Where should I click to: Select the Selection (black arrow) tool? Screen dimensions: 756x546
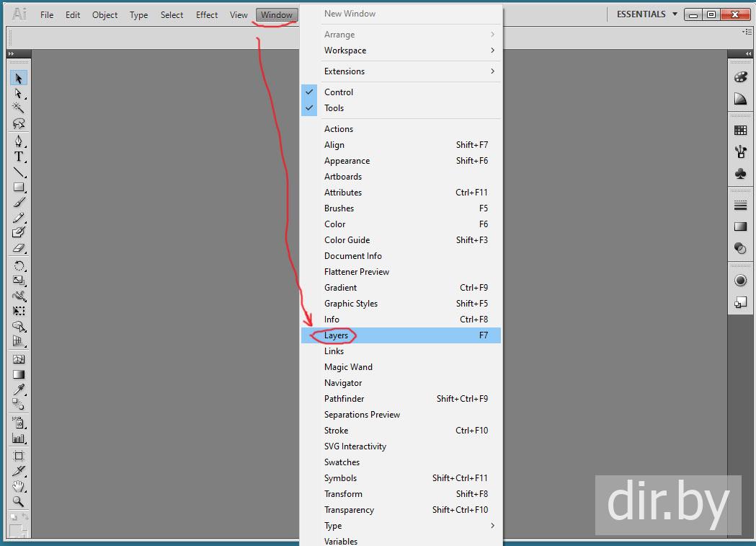click(19, 78)
